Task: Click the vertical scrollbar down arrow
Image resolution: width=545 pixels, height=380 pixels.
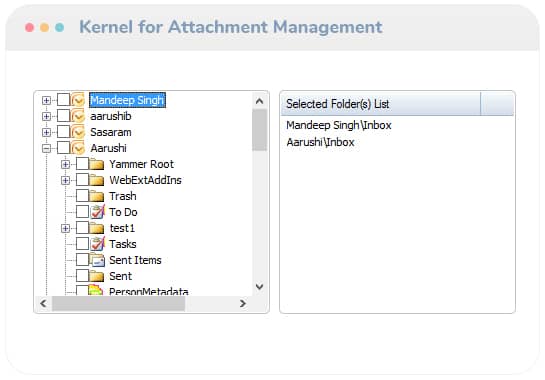Action: click(x=259, y=287)
